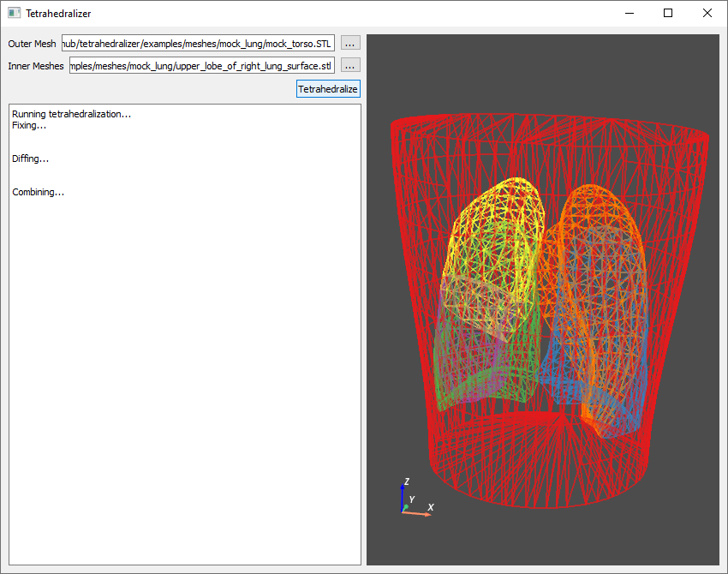
Task: Click the orange X axis arrow
Action: pyautogui.click(x=420, y=514)
